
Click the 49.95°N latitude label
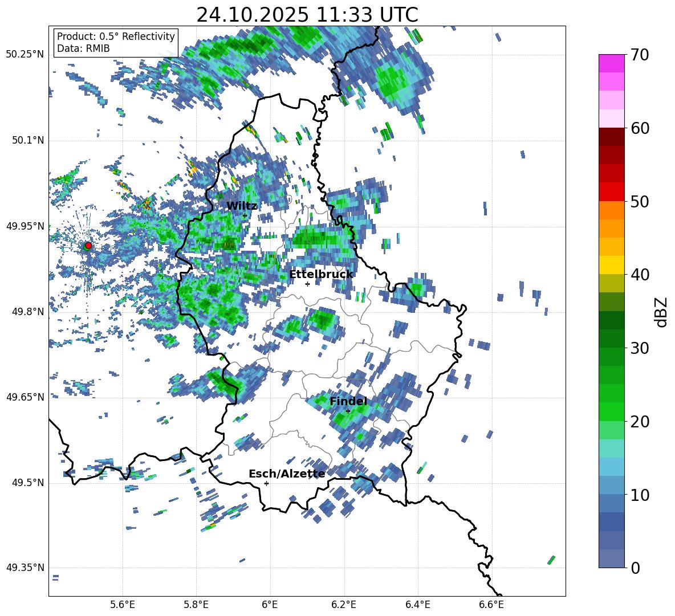point(25,226)
